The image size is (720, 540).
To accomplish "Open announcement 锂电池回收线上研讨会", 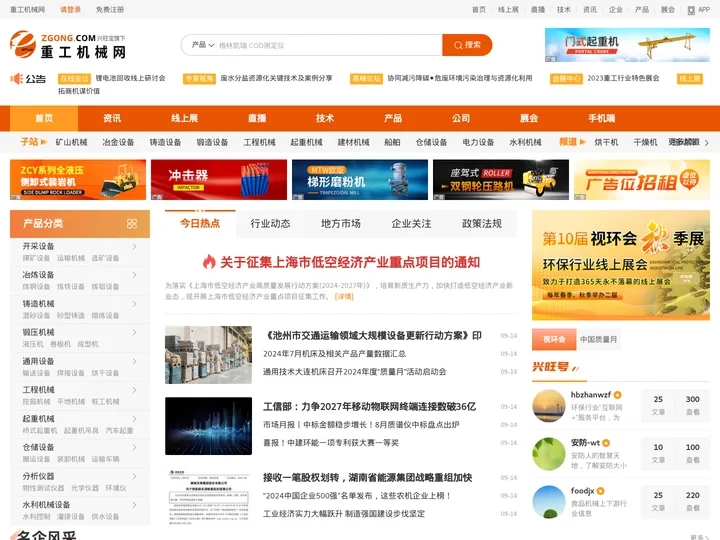I will pyautogui.click(x=130, y=79).
